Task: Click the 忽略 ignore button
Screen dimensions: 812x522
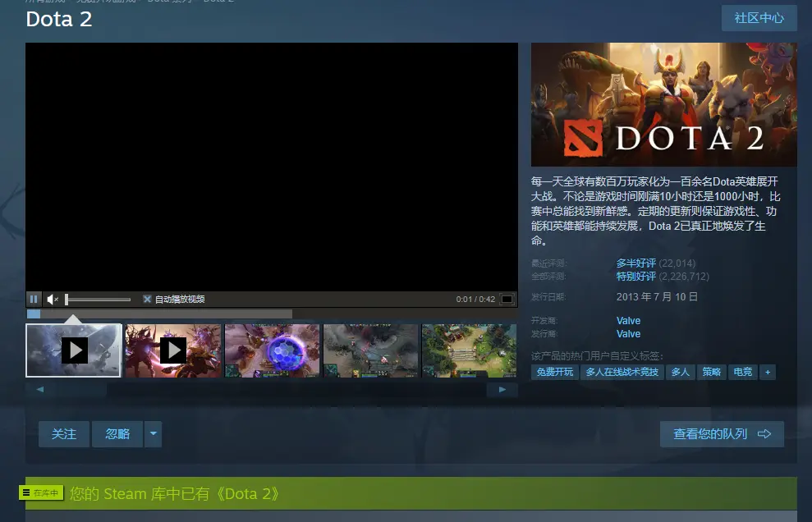Action: pyautogui.click(x=117, y=434)
